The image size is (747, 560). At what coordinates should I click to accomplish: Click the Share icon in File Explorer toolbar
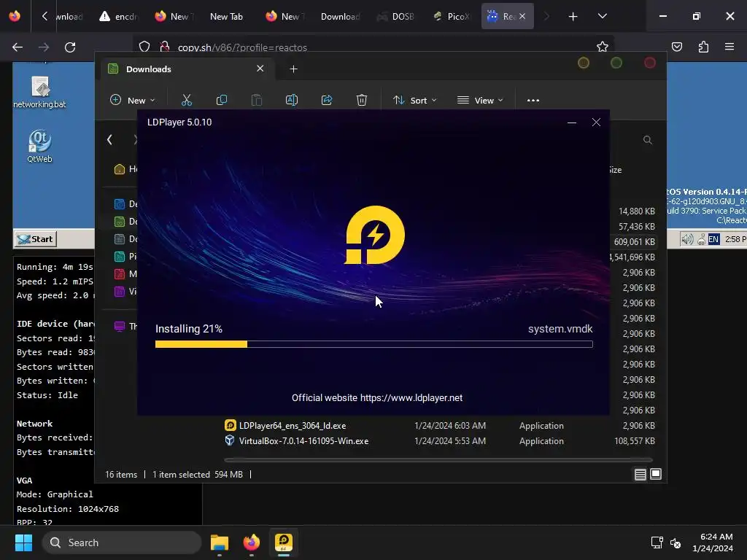click(327, 100)
